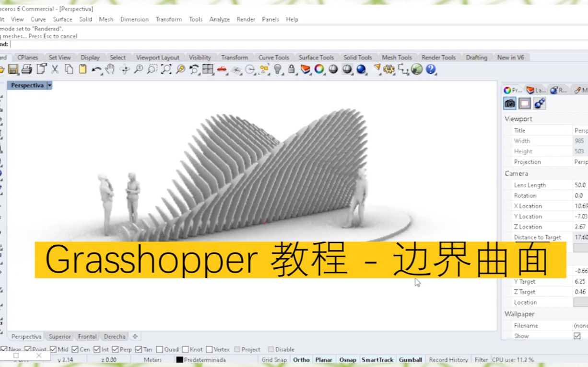This screenshot has height=367, width=588.
Task: Open the Perspectiva viewport title dropdown
Action: tap(49, 85)
